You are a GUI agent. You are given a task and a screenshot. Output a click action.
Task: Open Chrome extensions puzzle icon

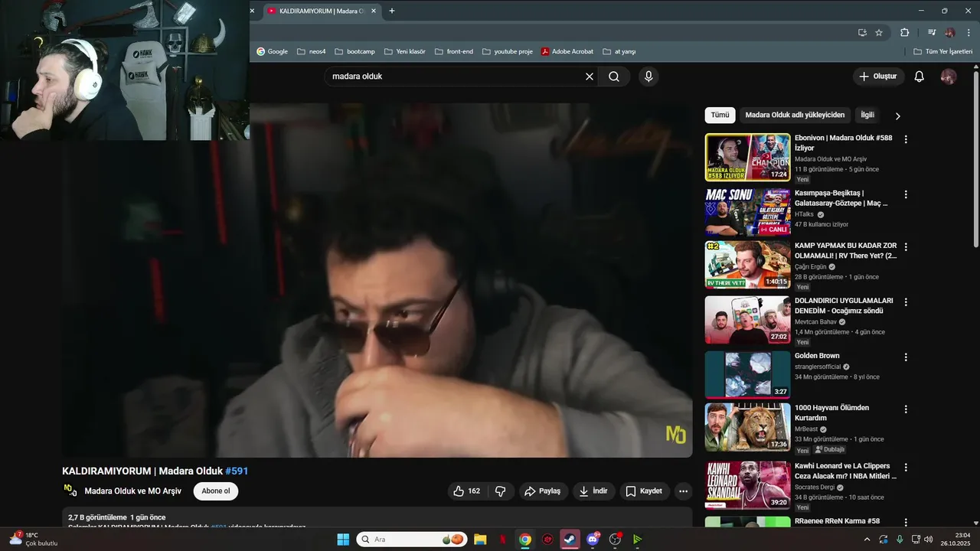pos(904,33)
